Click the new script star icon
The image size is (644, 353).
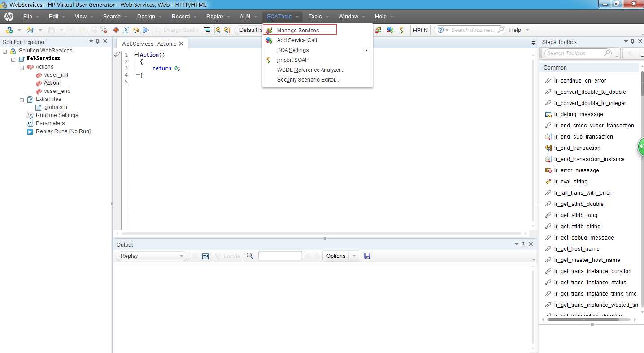tap(30, 30)
